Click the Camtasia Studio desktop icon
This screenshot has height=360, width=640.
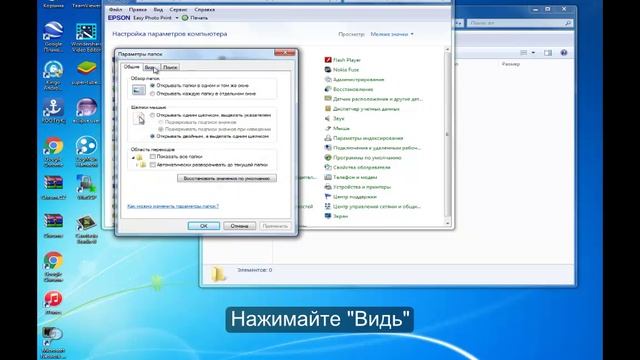pos(86,229)
